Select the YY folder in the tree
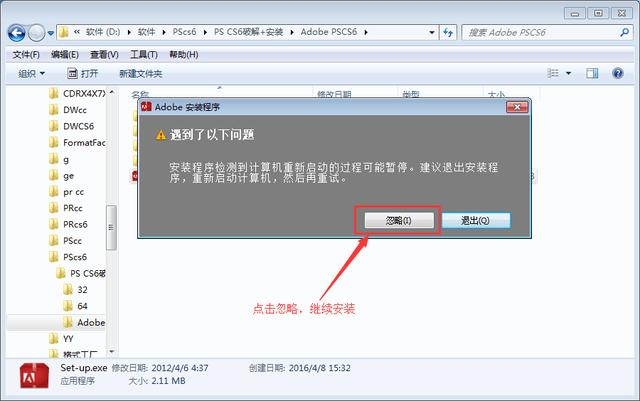Viewport: 640px width, 401px height. coord(61,339)
